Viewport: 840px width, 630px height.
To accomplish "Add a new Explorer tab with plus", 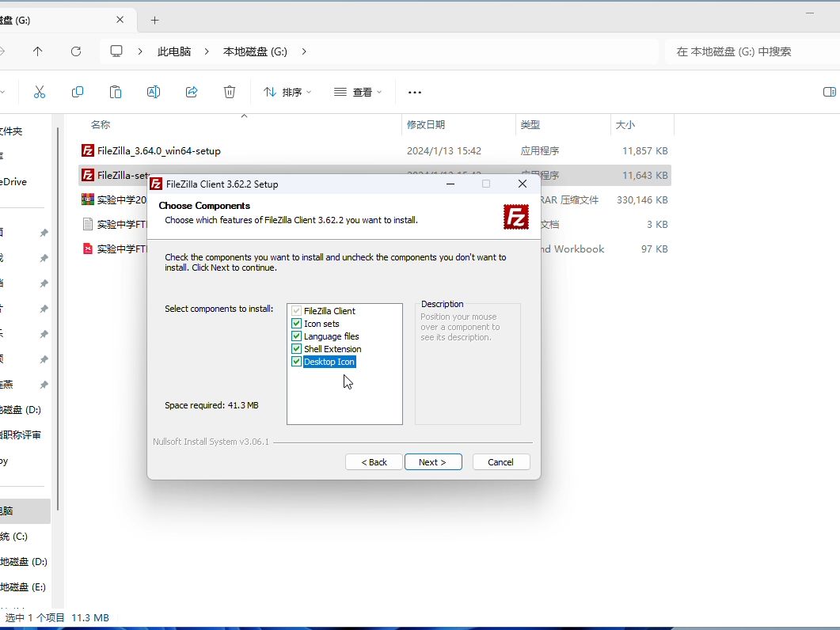I will click(155, 21).
